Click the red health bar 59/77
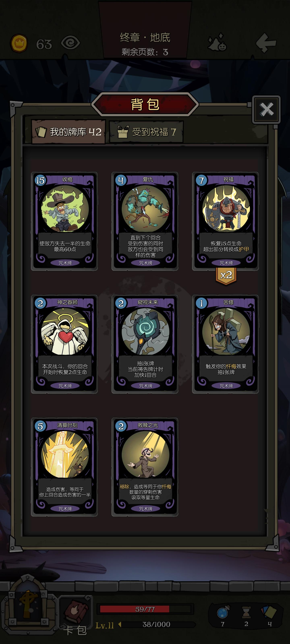The image size is (290, 644). (x=145, y=609)
